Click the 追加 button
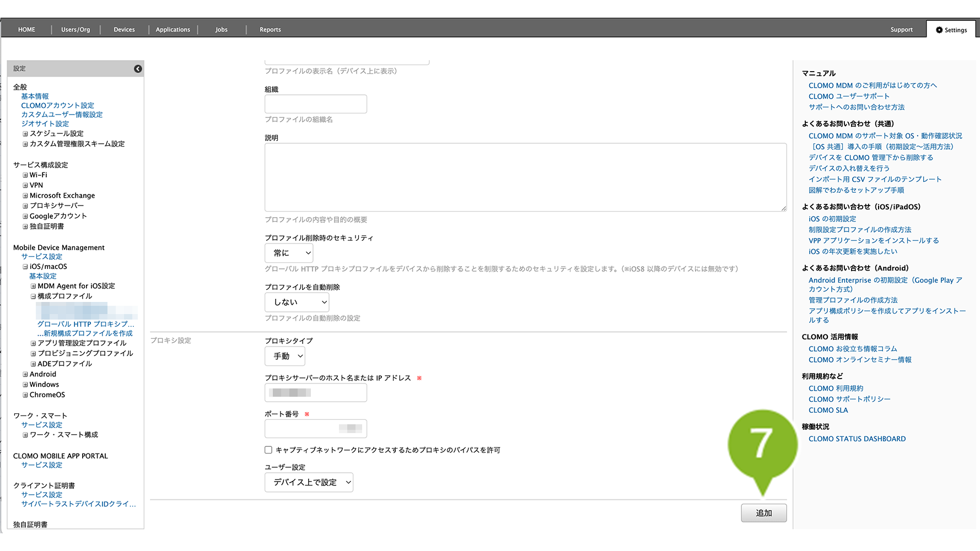 click(763, 513)
